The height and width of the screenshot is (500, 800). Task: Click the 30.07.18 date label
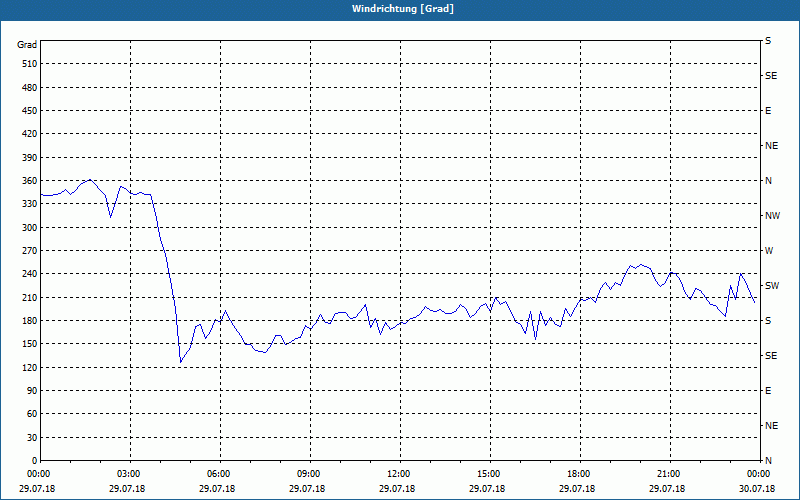[x=757, y=489]
